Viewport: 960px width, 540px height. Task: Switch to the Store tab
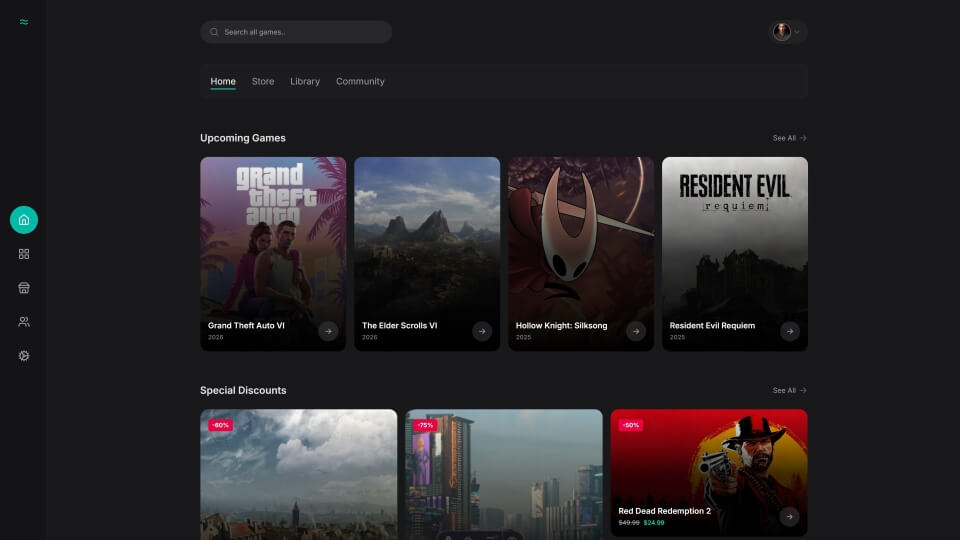coord(263,81)
